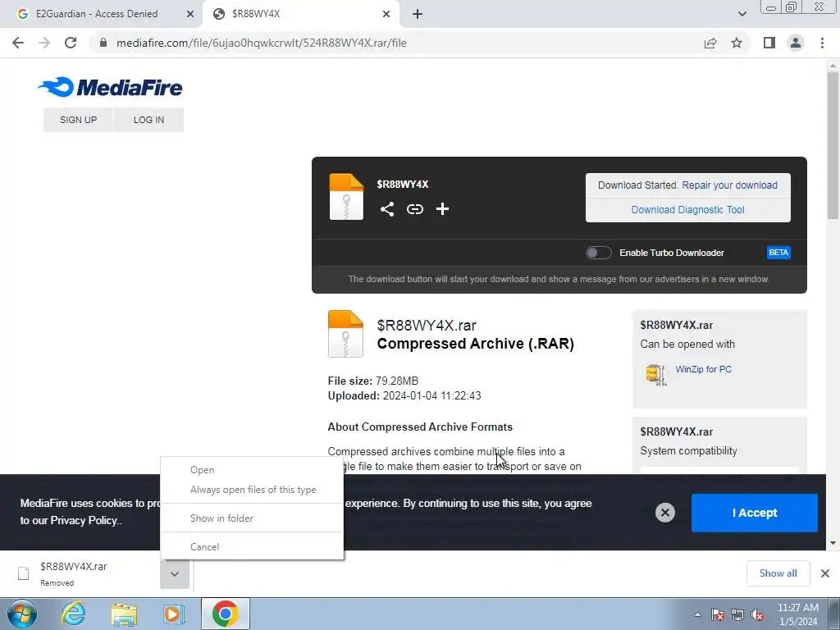
Task: Expand the download item options chevron
Action: (x=175, y=573)
